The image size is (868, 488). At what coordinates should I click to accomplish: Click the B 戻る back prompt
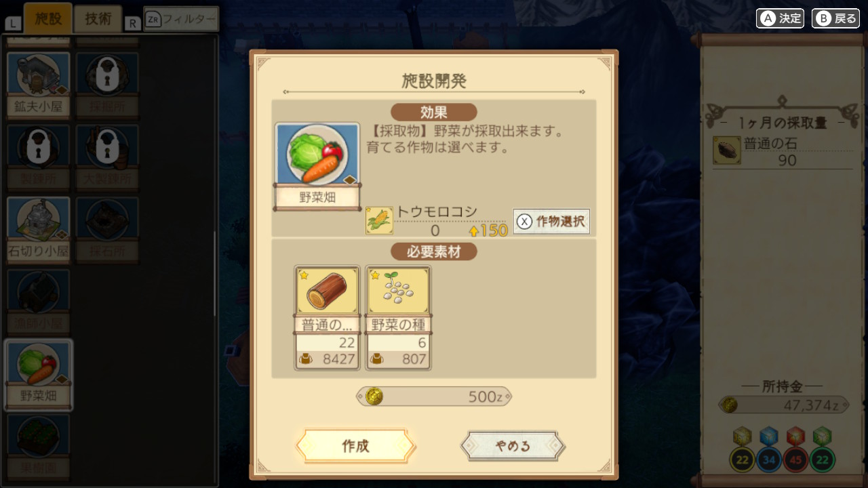tap(835, 18)
